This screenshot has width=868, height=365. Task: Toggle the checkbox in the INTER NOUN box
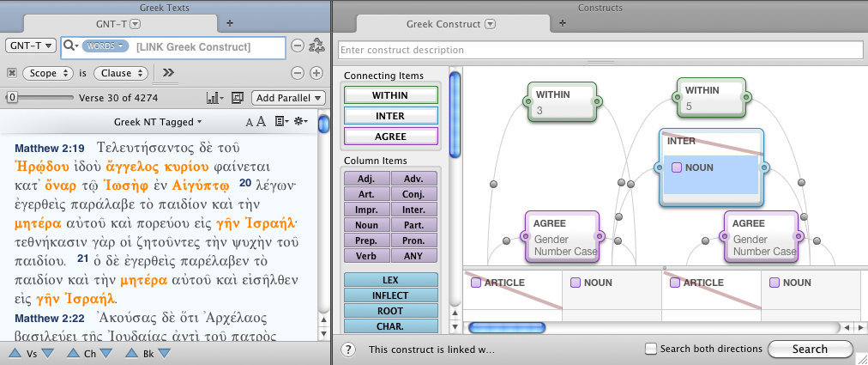(x=677, y=167)
